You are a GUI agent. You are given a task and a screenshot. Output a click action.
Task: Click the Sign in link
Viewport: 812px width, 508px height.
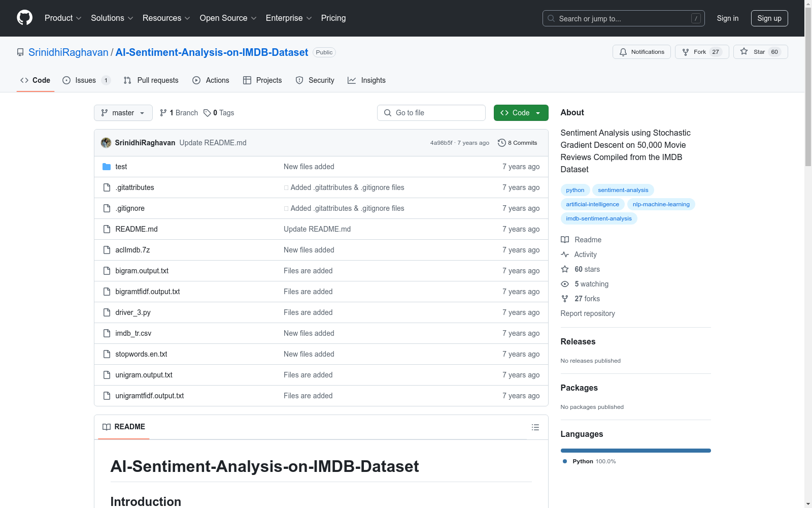(728, 18)
